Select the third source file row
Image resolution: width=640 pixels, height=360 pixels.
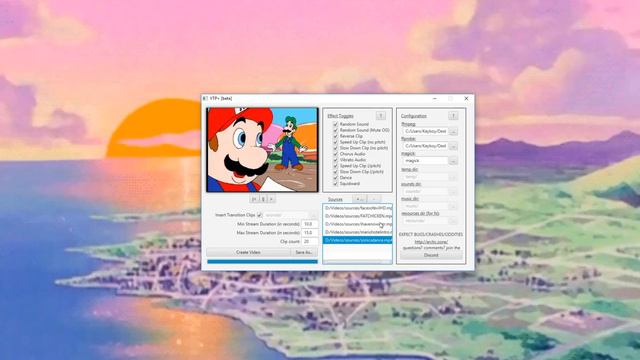click(x=358, y=224)
